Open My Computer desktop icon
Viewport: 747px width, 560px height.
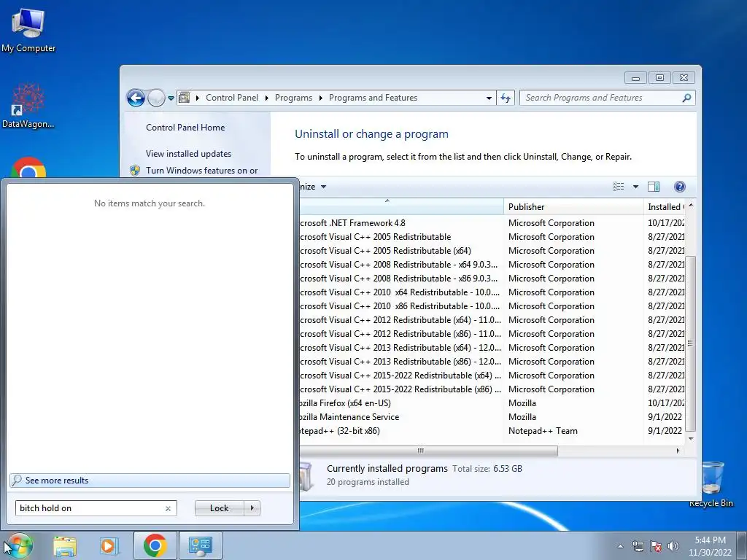click(28, 31)
